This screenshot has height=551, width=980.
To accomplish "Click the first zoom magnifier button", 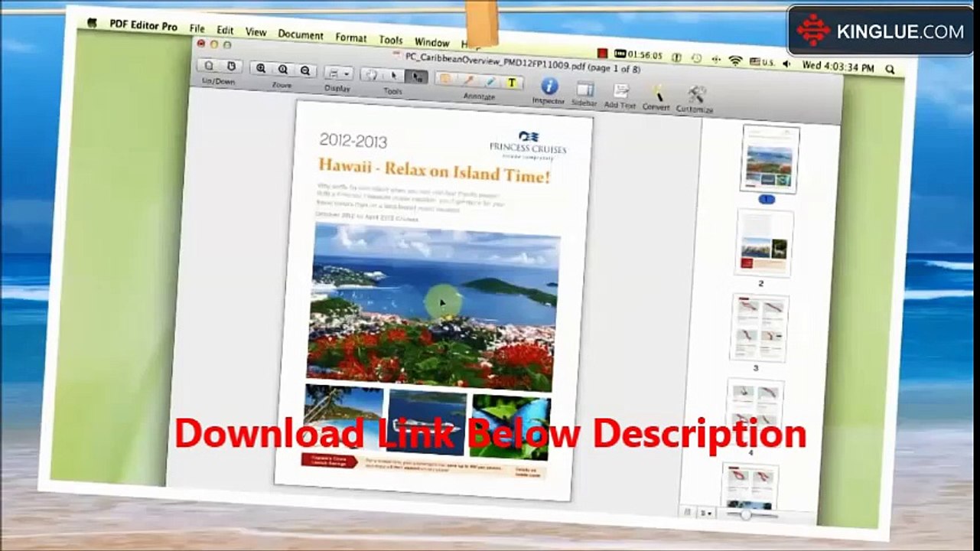I will (x=262, y=69).
